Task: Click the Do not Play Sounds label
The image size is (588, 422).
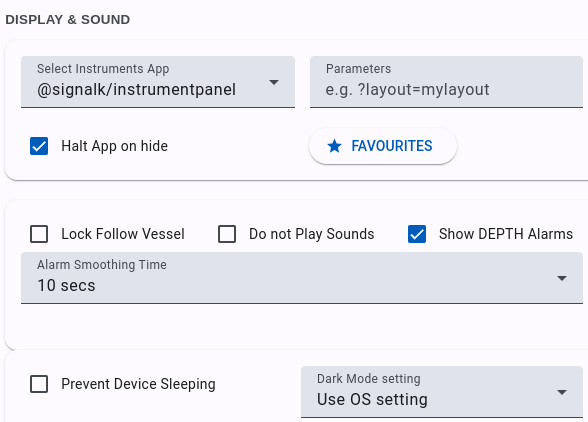Action: 312,234
